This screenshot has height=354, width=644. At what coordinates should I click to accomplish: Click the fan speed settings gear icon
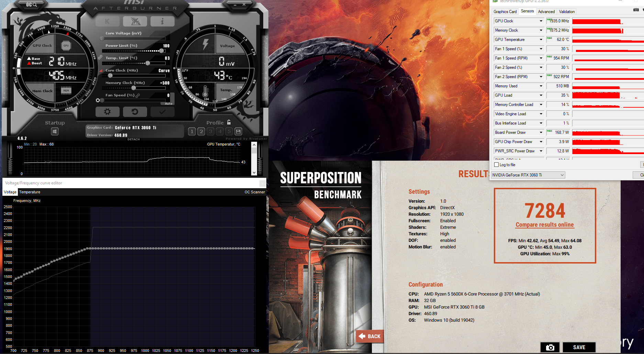[98, 100]
